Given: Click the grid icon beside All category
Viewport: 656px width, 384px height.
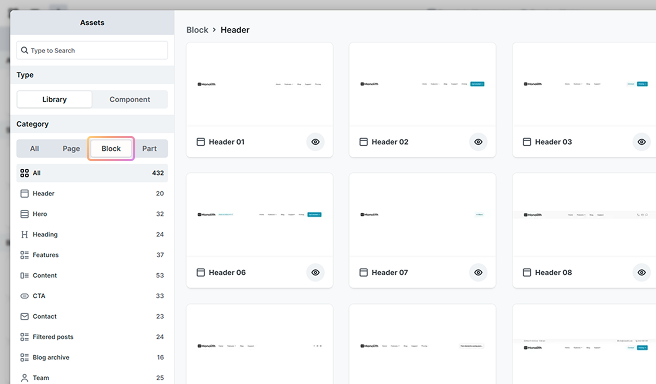Looking at the screenshot, I should (x=25, y=173).
